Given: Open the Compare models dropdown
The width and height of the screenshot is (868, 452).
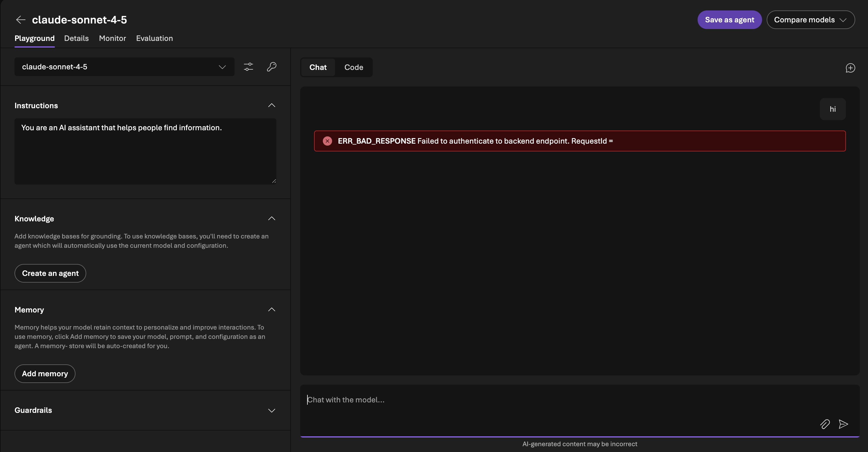Looking at the screenshot, I should click(811, 19).
